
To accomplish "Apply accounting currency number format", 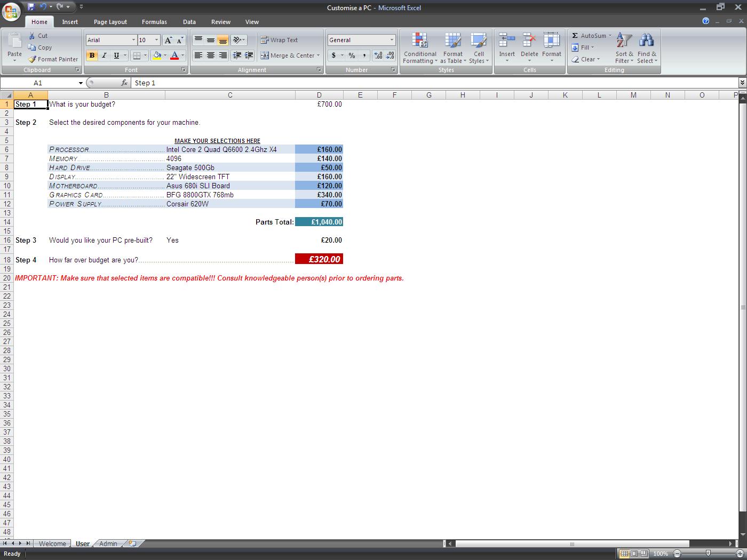I will pos(334,55).
